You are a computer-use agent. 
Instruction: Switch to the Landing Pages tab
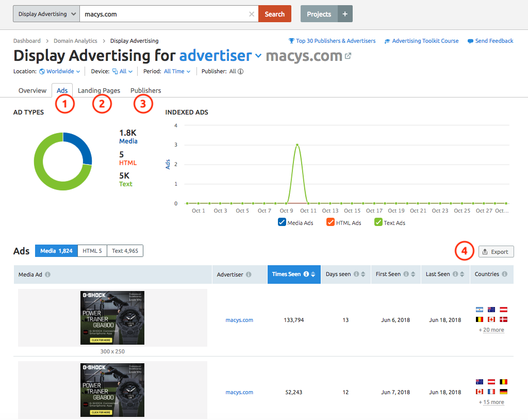point(99,91)
